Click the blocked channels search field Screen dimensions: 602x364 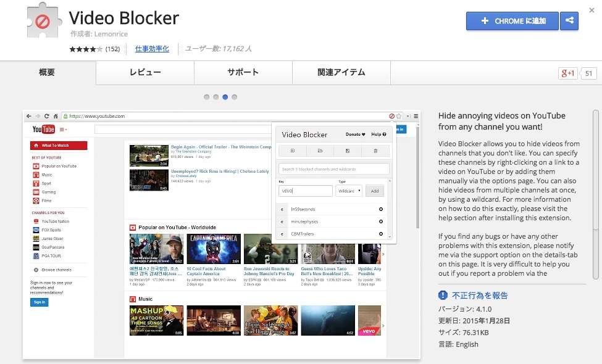pyautogui.click(x=334, y=169)
